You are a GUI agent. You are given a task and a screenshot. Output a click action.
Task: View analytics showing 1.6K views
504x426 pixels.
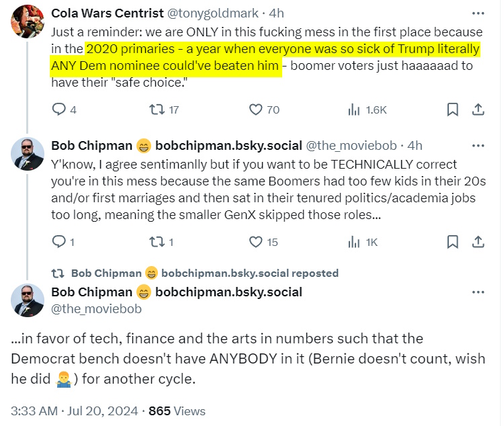(x=353, y=110)
